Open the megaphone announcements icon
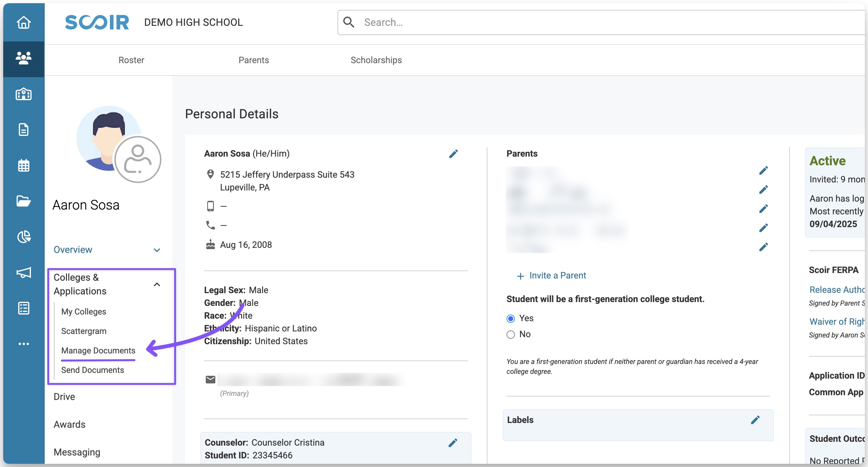868x467 pixels. (24, 272)
